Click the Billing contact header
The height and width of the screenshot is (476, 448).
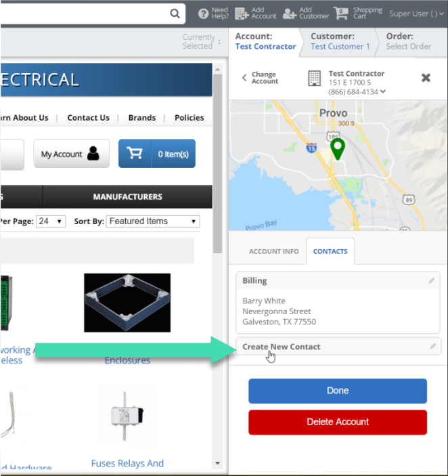pyautogui.click(x=338, y=281)
